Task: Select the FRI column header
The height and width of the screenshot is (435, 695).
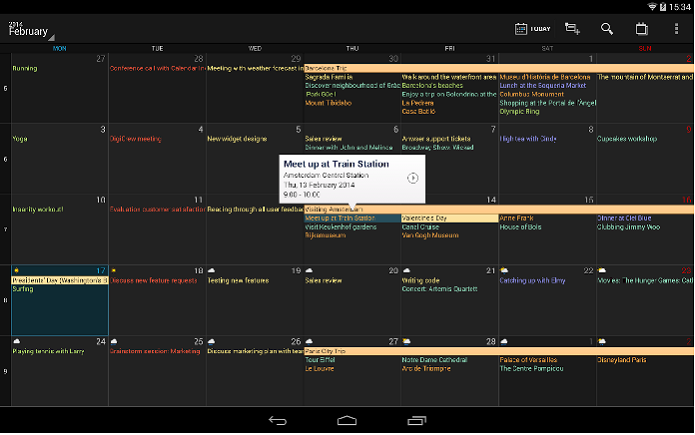Action: click(x=449, y=48)
